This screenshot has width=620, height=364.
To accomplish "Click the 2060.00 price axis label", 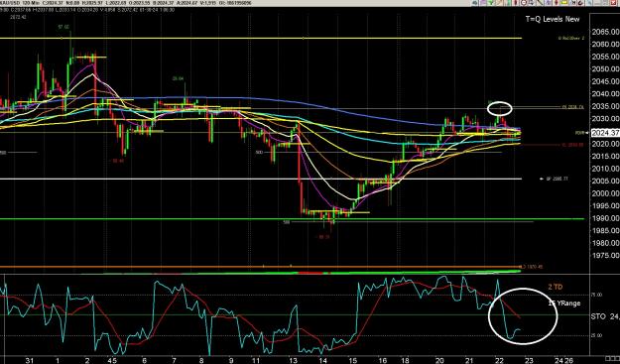I will [605, 45].
